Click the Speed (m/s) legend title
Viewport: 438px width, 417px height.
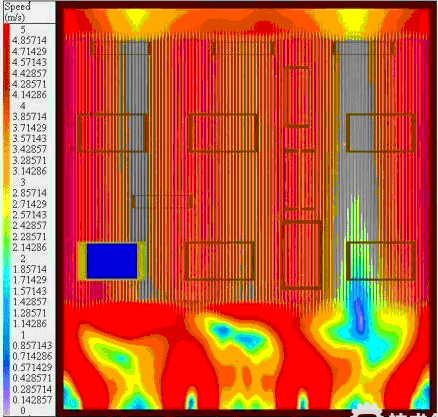click(x=17, y=12)
